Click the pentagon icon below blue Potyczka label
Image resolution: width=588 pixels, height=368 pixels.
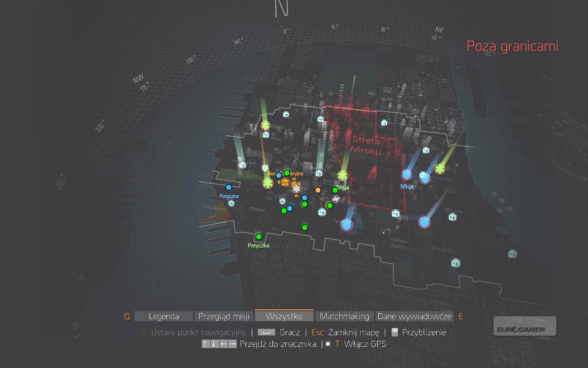pyautogui.click(x=231, y=203)
